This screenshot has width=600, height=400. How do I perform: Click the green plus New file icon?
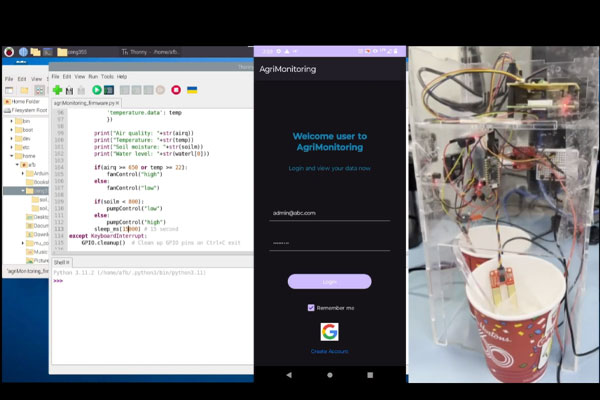pyautogui.click(x=57, y=90)
